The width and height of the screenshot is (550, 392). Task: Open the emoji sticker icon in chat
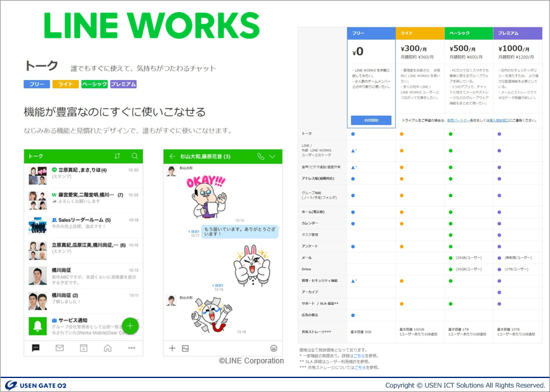click(x=274, y=348)
